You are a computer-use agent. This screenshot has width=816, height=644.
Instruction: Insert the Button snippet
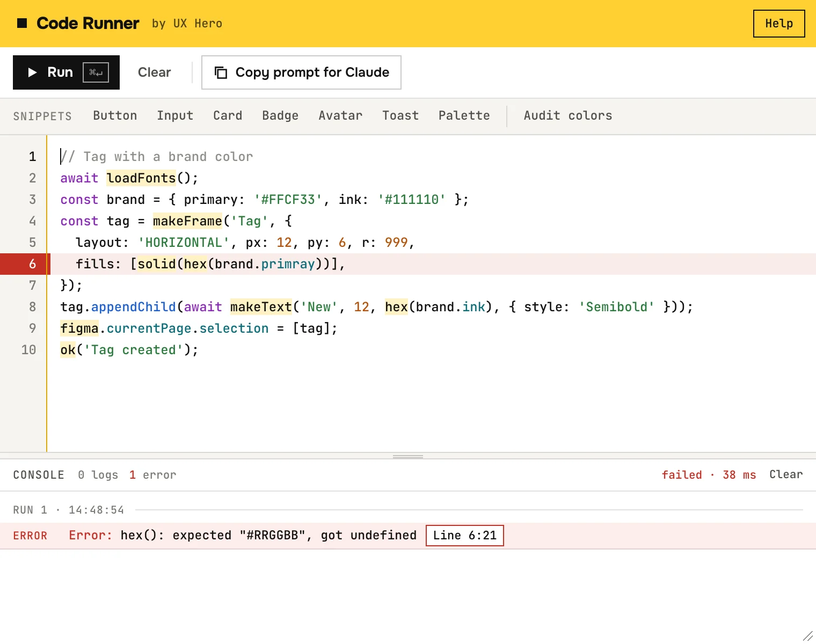(115, 116)
